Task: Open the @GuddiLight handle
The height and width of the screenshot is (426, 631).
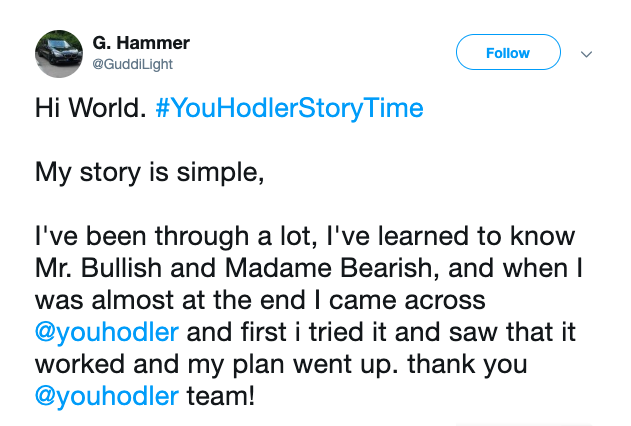Action: (132, 64)
